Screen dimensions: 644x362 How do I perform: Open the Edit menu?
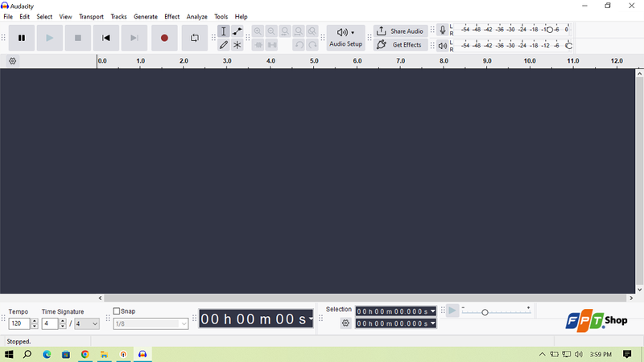[25, 17]
